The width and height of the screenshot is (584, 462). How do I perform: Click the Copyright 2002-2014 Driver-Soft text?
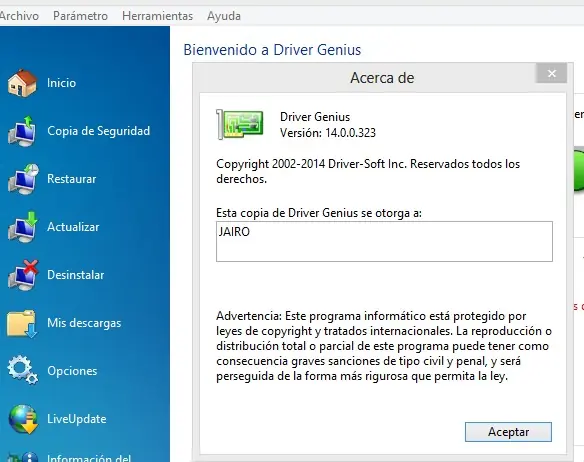368,171
